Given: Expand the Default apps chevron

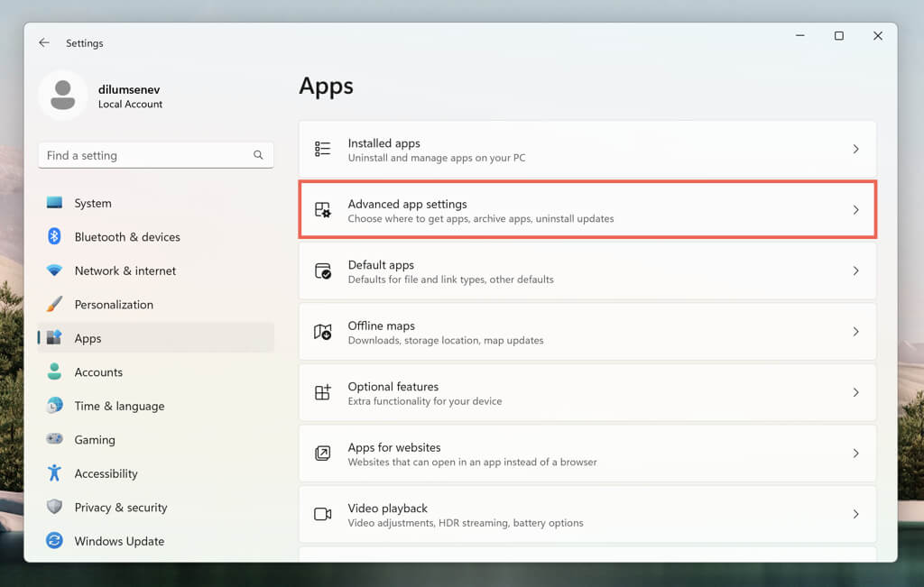Looking at the screenshot, I should pyautogui.click(x=855, y=271).
